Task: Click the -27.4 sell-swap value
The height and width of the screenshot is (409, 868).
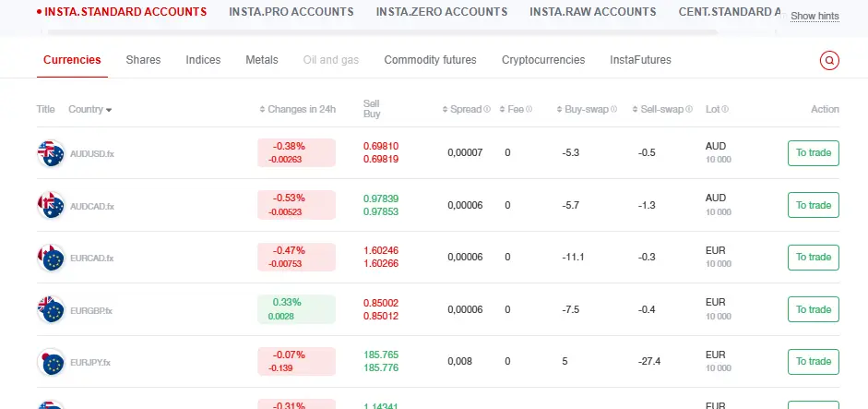Action: 649,361
